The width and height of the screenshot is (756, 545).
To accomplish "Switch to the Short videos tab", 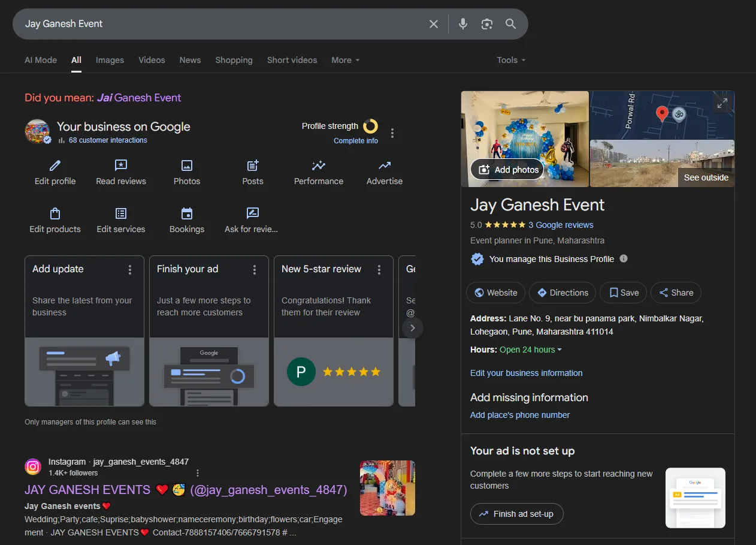I will 292,60.
